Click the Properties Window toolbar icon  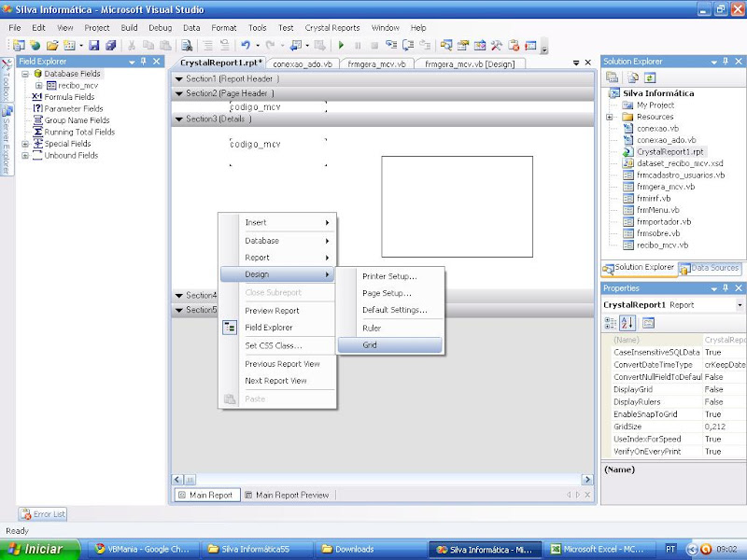[x=463, y=45]
